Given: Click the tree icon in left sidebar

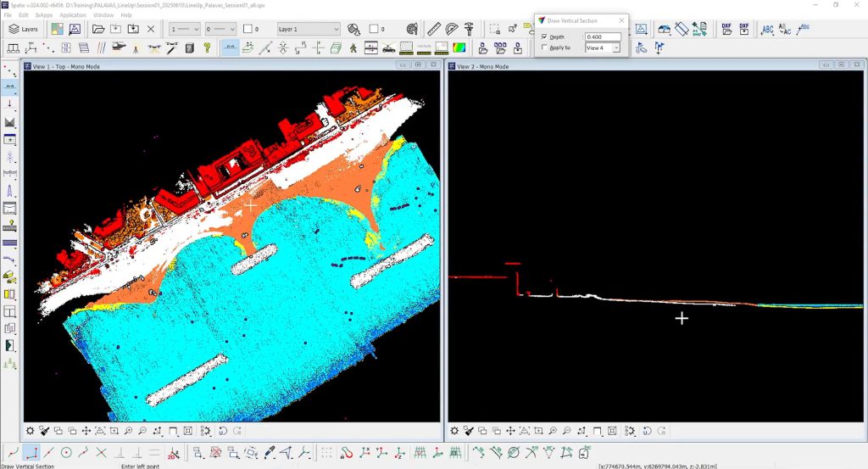Looking at the screenshot, I should [x=10, y=364].
